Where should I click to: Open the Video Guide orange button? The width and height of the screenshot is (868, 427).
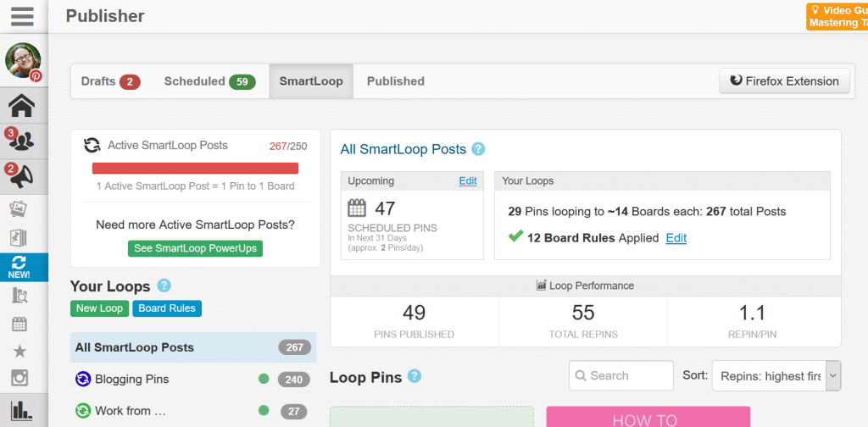point(837,17)
